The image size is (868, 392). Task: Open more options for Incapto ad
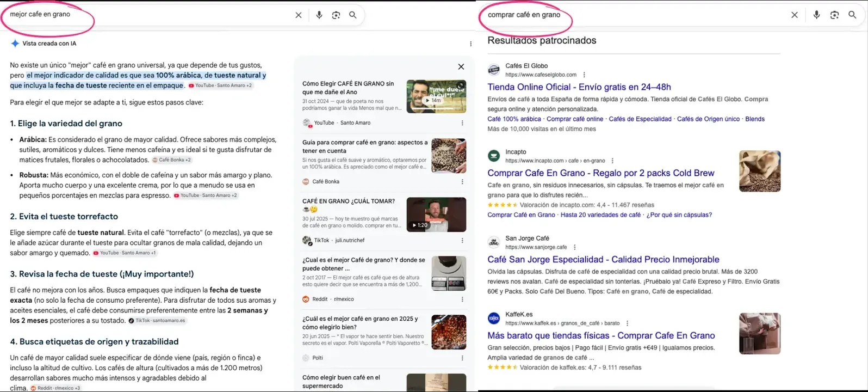click(612, 161)
